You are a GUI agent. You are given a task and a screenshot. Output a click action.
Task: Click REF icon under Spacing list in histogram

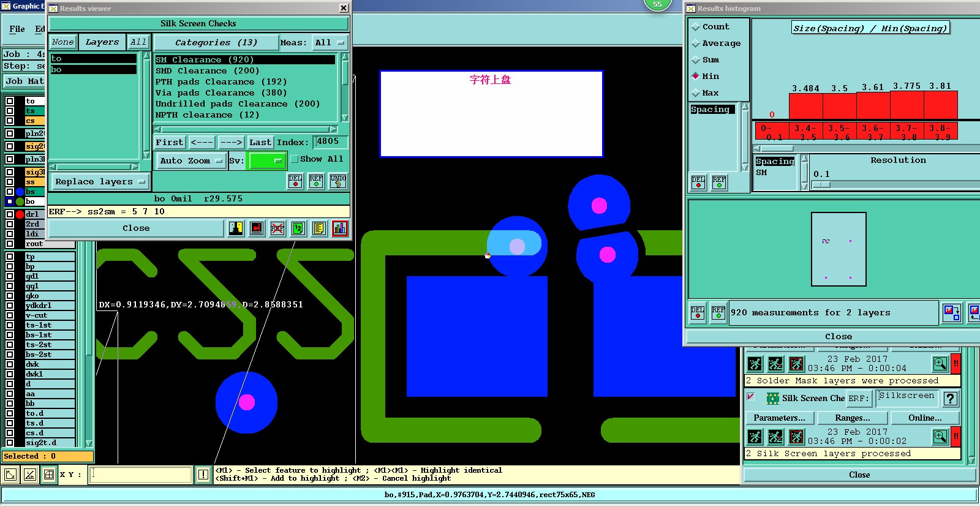tap(719, 182)
